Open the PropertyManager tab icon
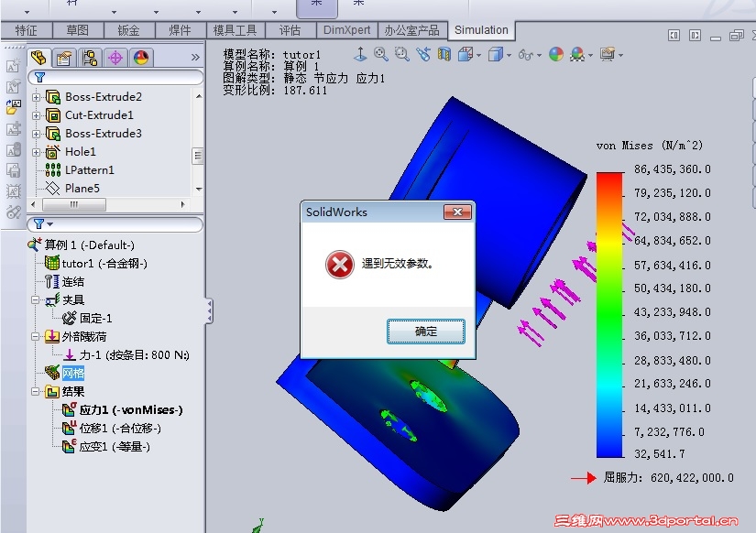 (x=64, y=58)
